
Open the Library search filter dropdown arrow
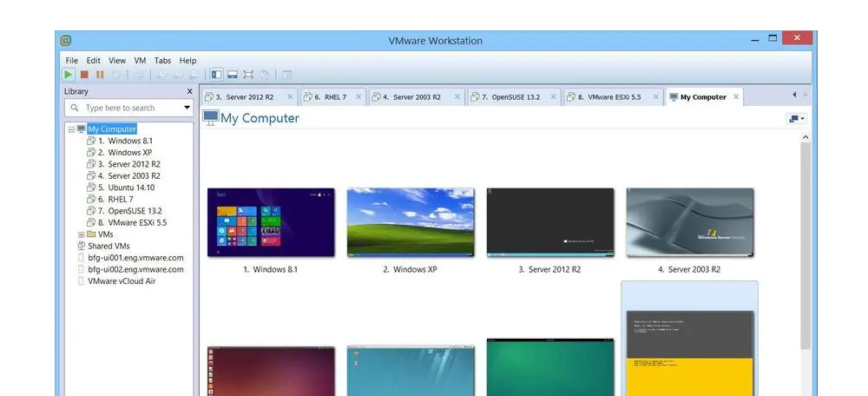pos(187,108)
